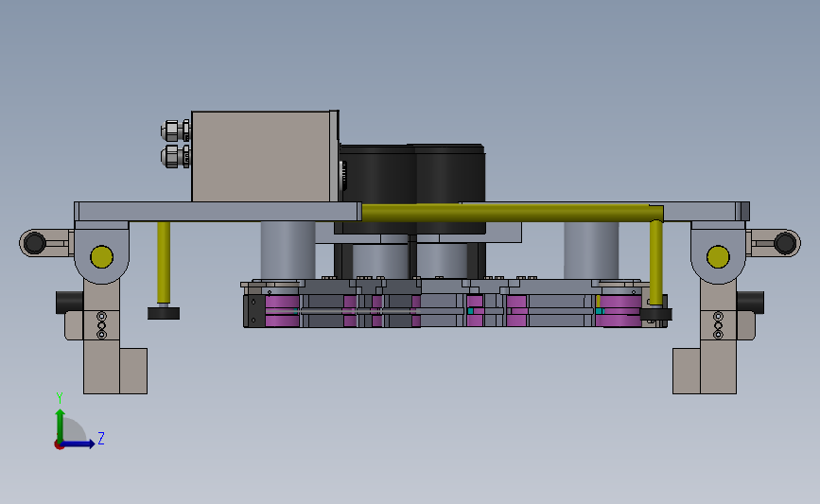This screenshot has height=504, width=820.
Task: Select the right black knob on the bracket
Action: [750, 303]
